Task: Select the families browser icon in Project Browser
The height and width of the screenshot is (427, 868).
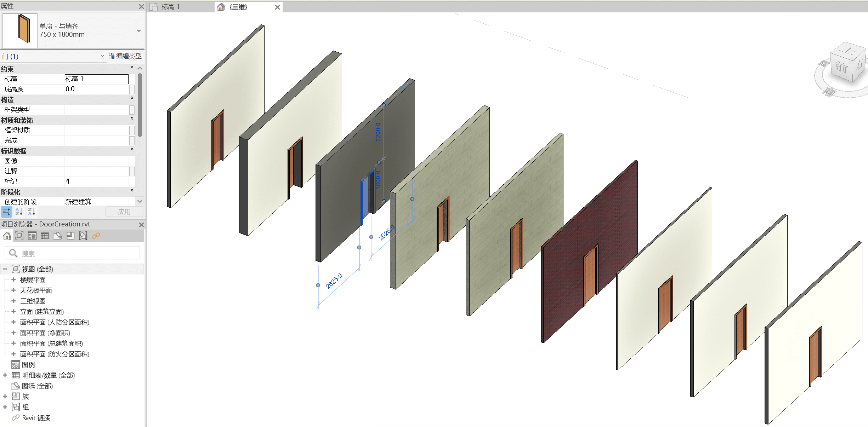Action: tap(70, 236)
